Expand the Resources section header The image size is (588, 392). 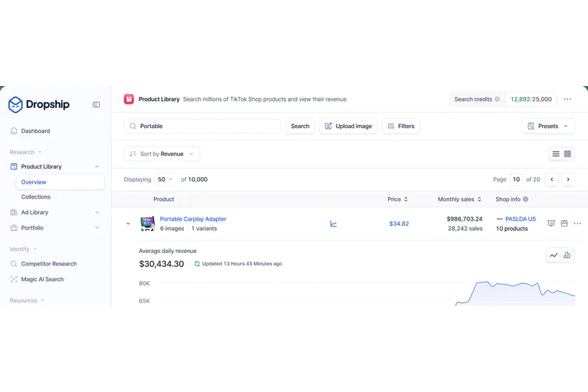click(x=27, y=301)
